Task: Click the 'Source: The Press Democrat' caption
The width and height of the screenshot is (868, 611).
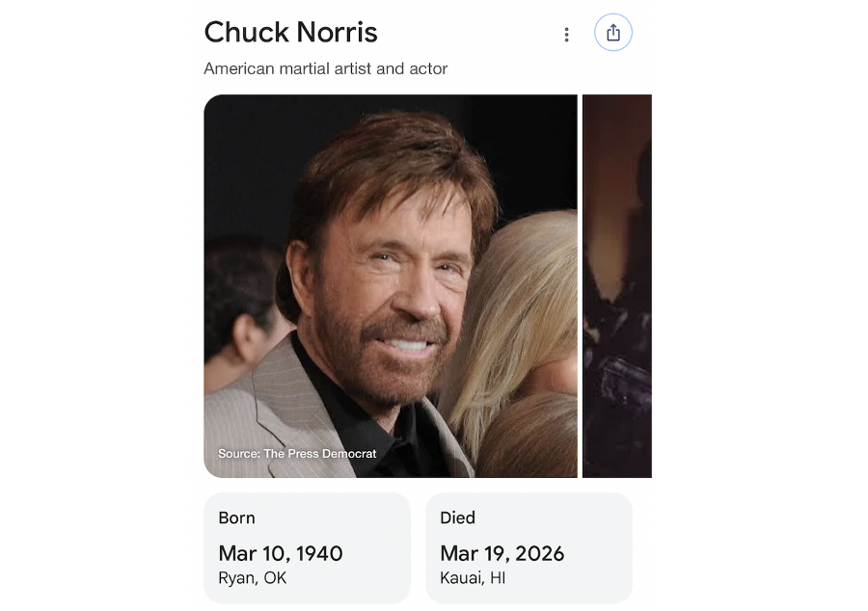Action: tap(297, 453)
